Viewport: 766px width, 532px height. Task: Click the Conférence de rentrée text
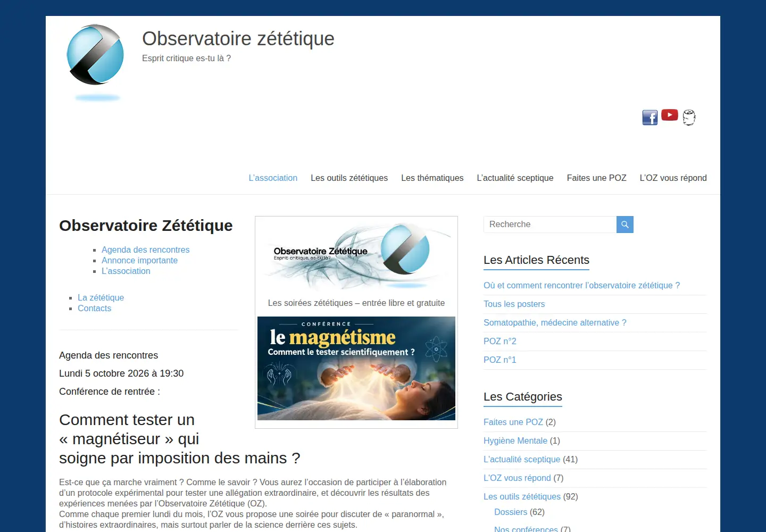[110, 392]
